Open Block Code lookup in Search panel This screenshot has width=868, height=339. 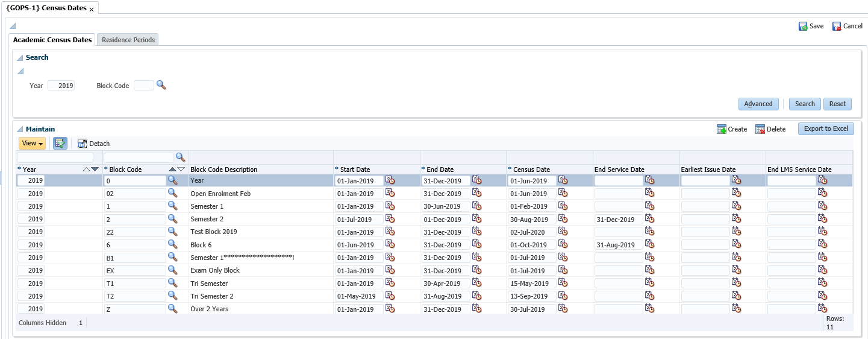(161, 86)
